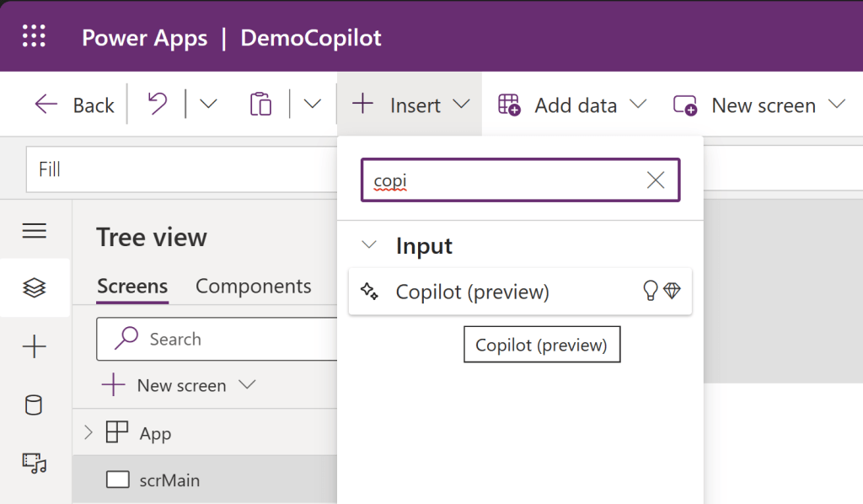
Task: Expand the App tree node
Action: pyautogui.click(x=89, y=433)
